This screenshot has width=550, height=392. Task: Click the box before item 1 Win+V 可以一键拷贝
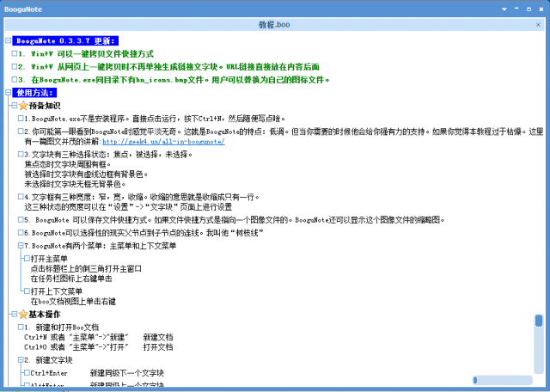[x=15, y=53]
